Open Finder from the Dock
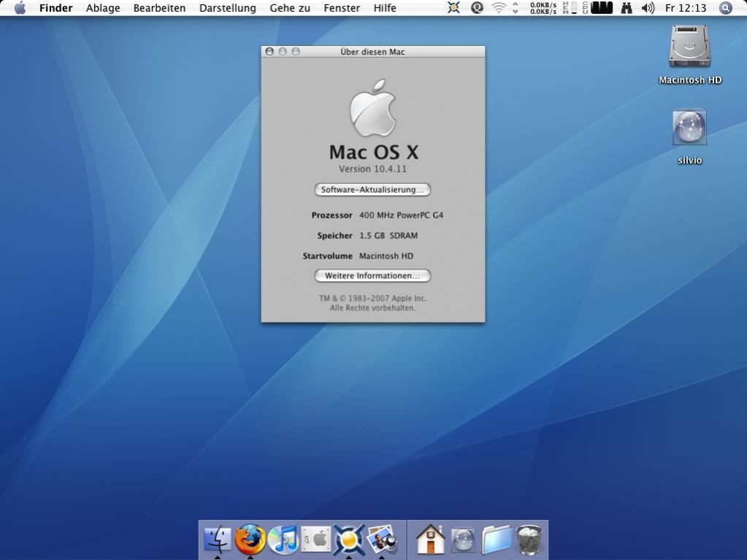747x560 pixels. 218,540
